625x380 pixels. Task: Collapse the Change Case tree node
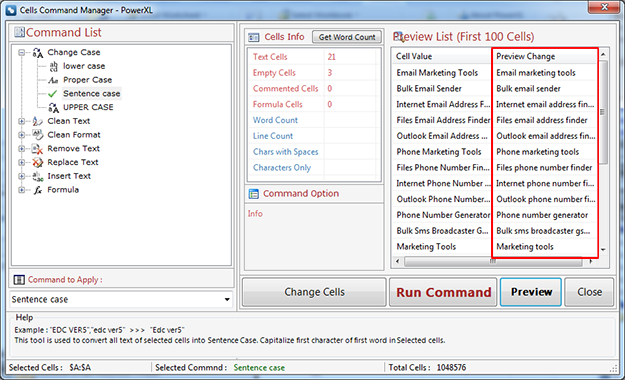point(22,53)
